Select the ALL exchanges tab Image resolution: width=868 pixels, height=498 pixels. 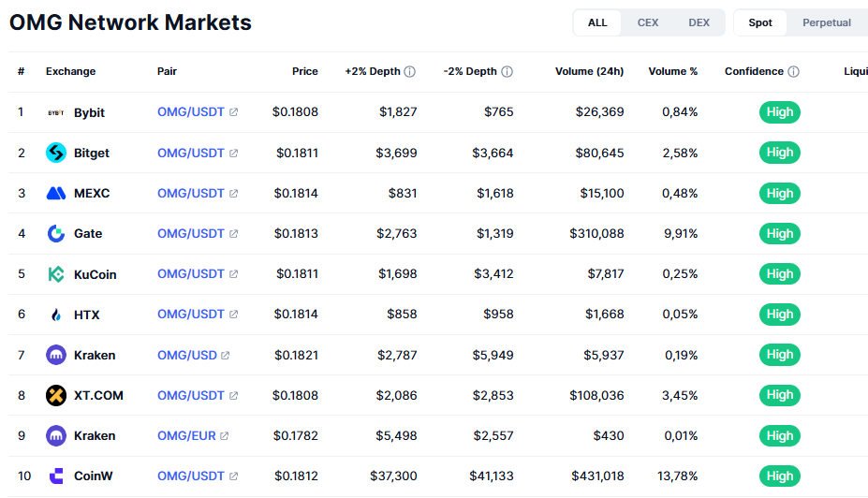pos(597,22)
